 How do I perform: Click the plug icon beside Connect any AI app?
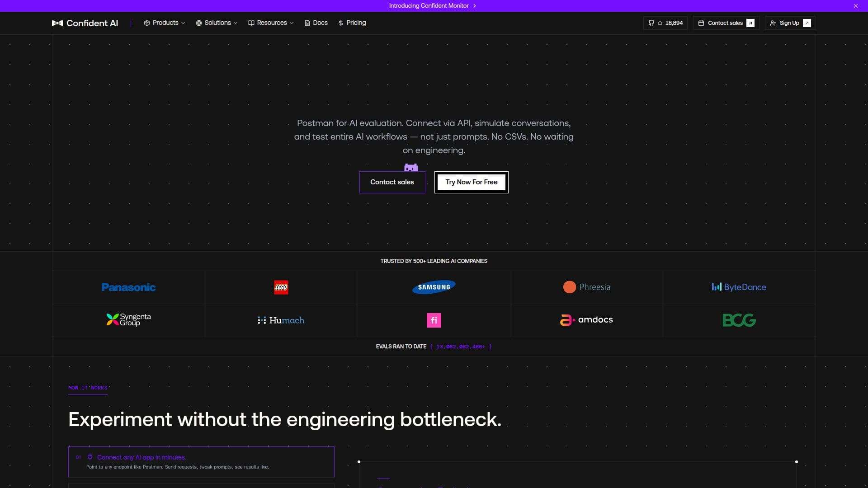pyautogui.click(x=90, y=457)
